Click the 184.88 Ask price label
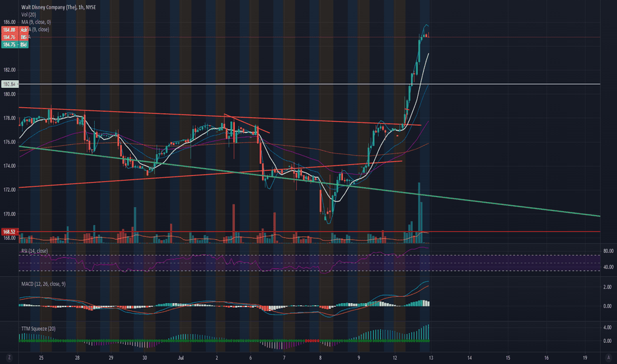Screen dimensions: 617x364 click(x=15, y=30)
